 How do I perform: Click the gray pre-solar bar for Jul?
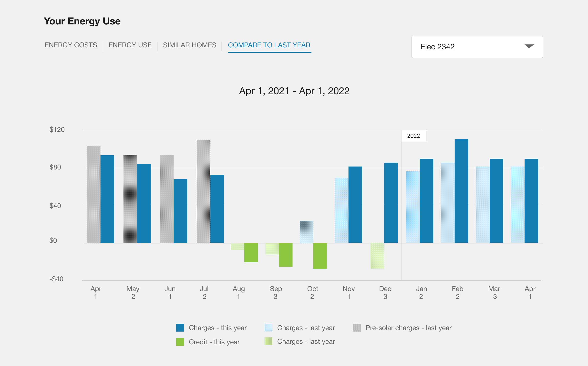pos(203,192)
